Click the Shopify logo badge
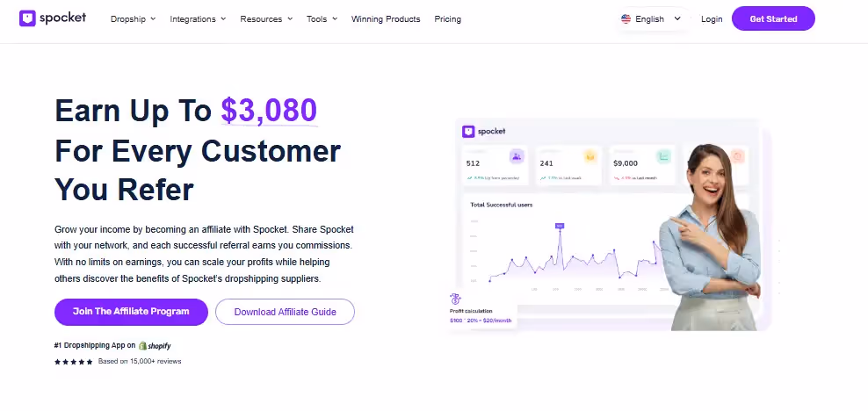The image size is (868, 411). pos(155,346)
